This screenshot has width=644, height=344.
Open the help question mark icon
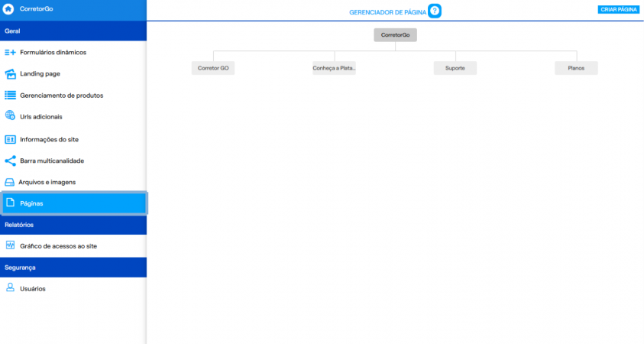tap(435, 11)
